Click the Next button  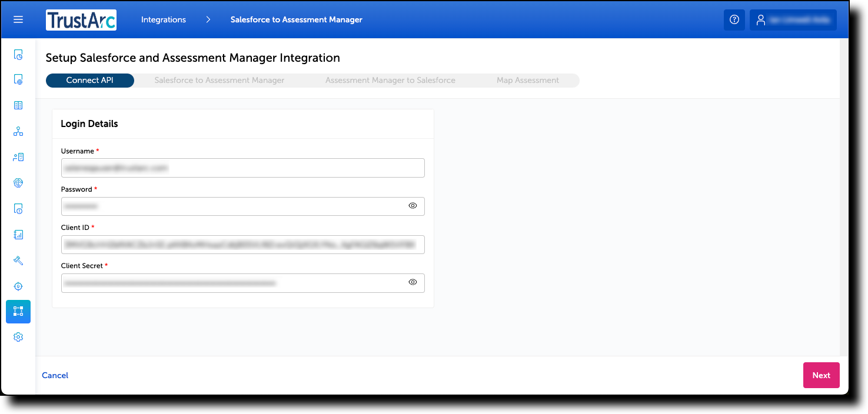[821, 375]
